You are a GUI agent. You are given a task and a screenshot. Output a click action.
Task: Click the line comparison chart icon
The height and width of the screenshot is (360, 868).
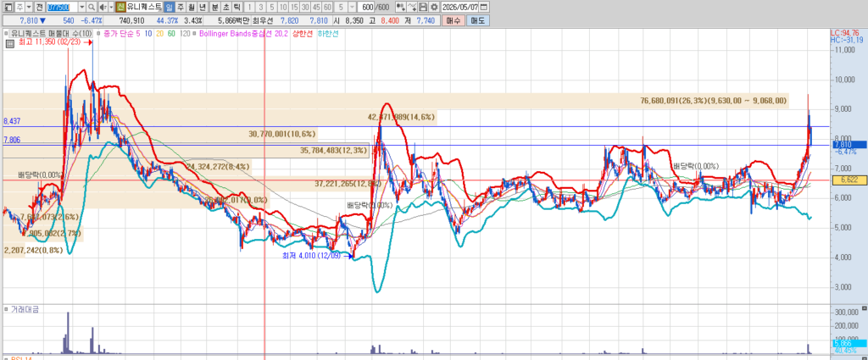pyautogui.click(x=411, y=7)
